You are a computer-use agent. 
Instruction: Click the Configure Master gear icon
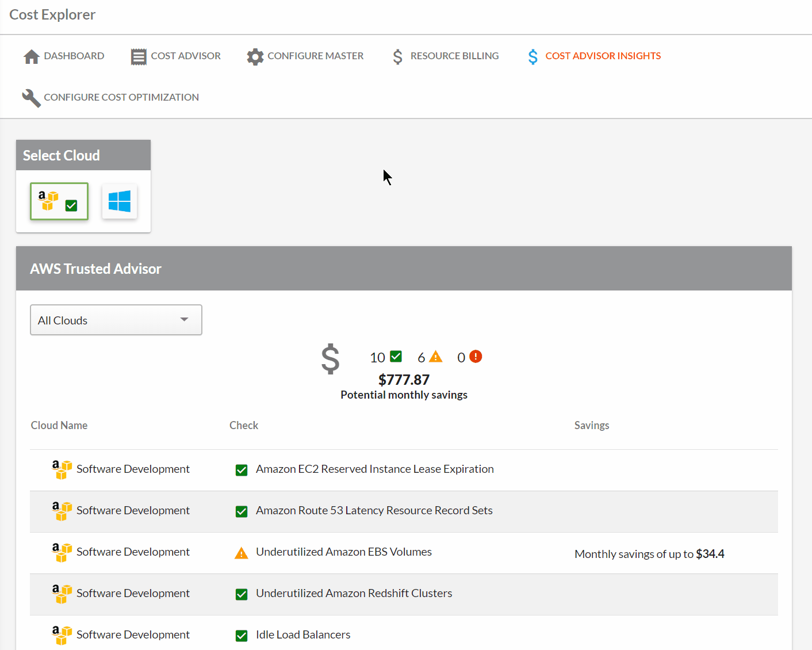click(x=255, y=56)
